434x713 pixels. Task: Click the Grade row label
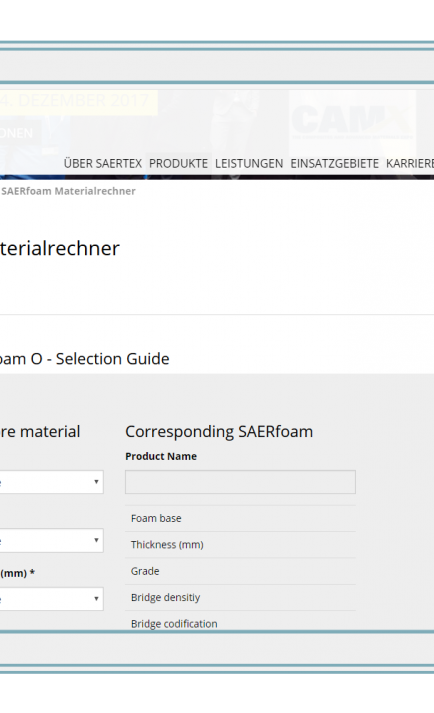click(145, 571)
